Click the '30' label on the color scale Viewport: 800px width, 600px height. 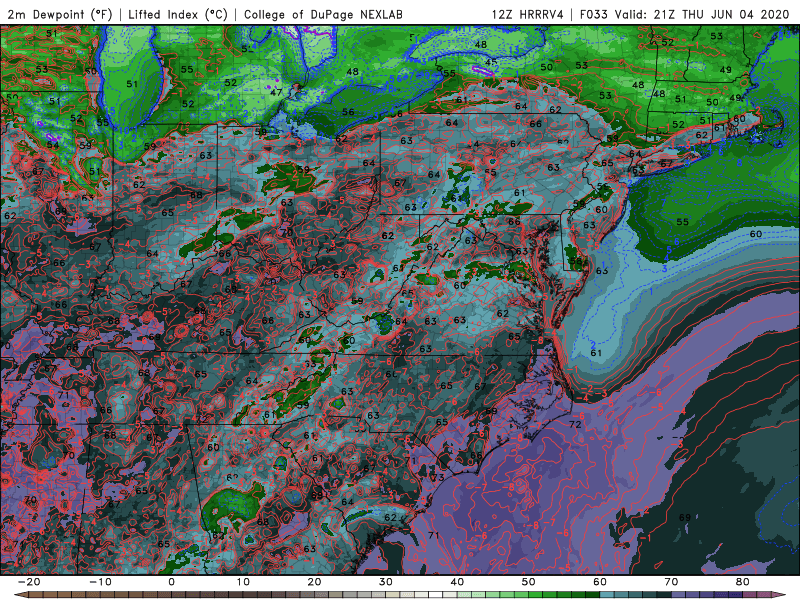(x=386, y=582)
